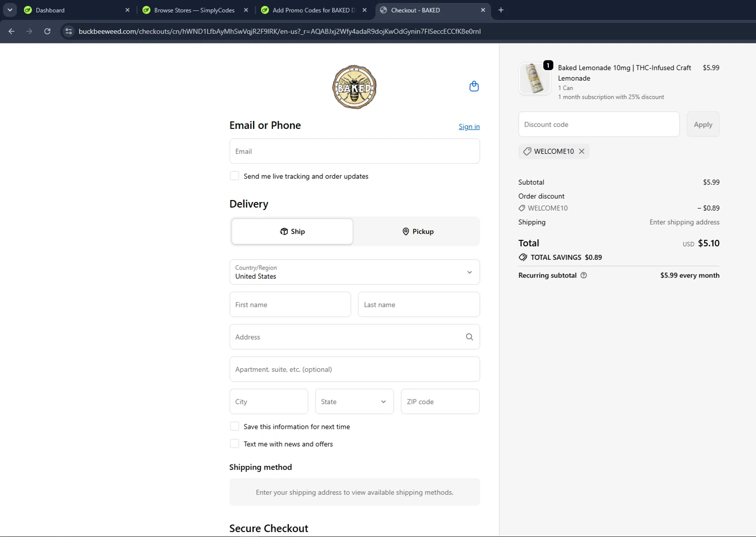Open a new browser tab
The image size is (756, 537).
501,10
